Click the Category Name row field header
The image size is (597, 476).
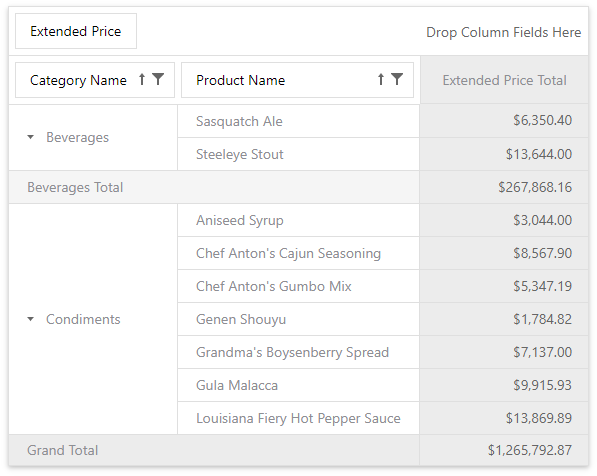[95, 80]
